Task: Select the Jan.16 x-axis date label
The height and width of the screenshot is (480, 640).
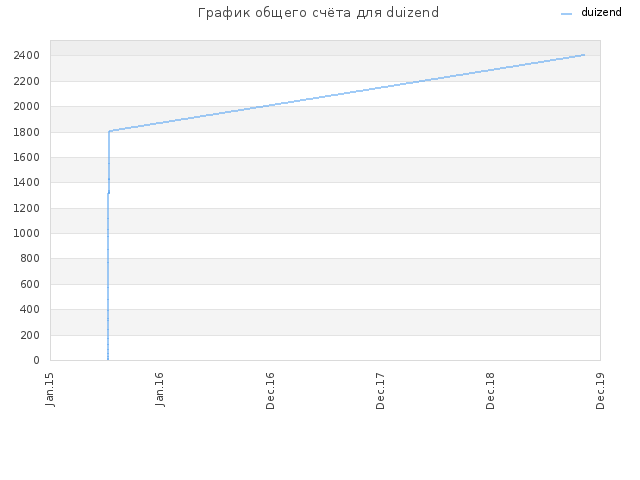Action: (x=160, y=389)
